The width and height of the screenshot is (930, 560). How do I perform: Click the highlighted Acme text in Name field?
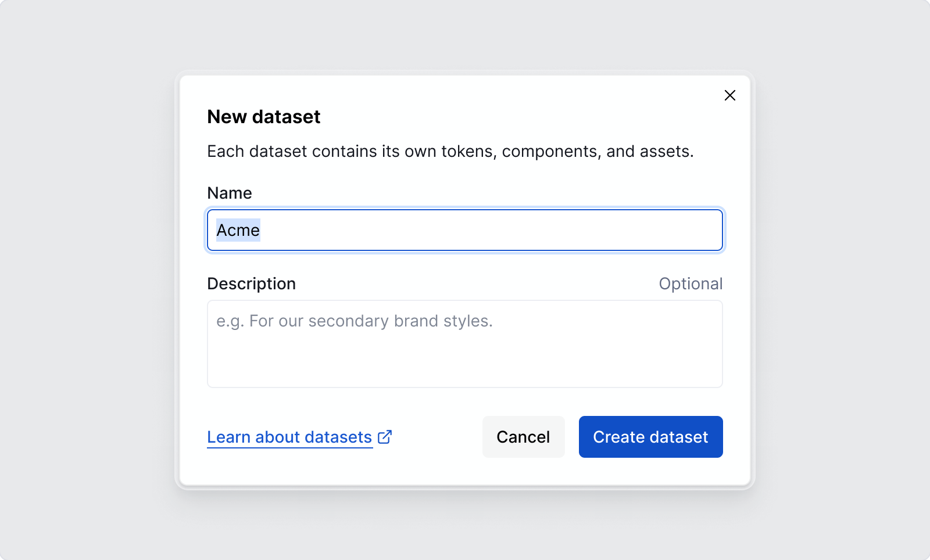238,230
